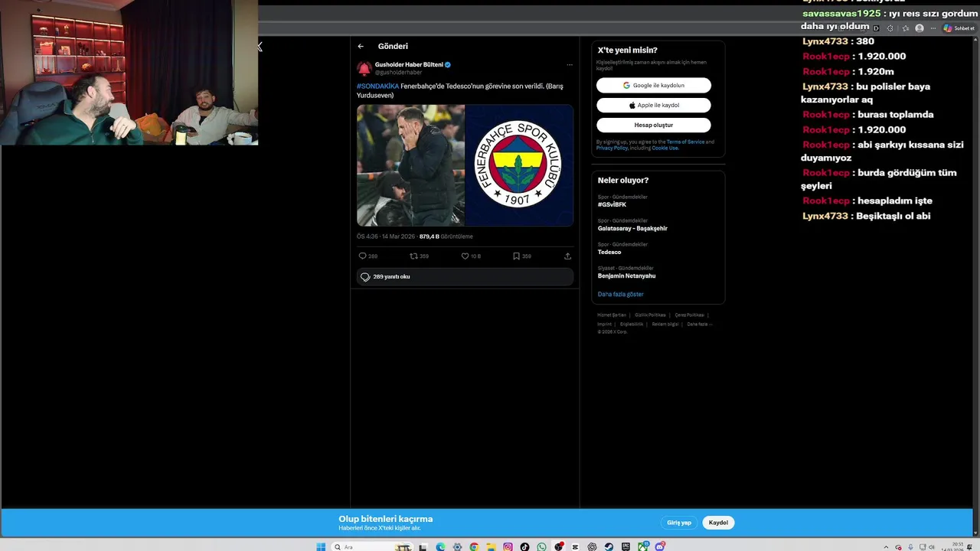Click the Giriş yap button
This screenshot has height=551, width=980.
(679, 523)
